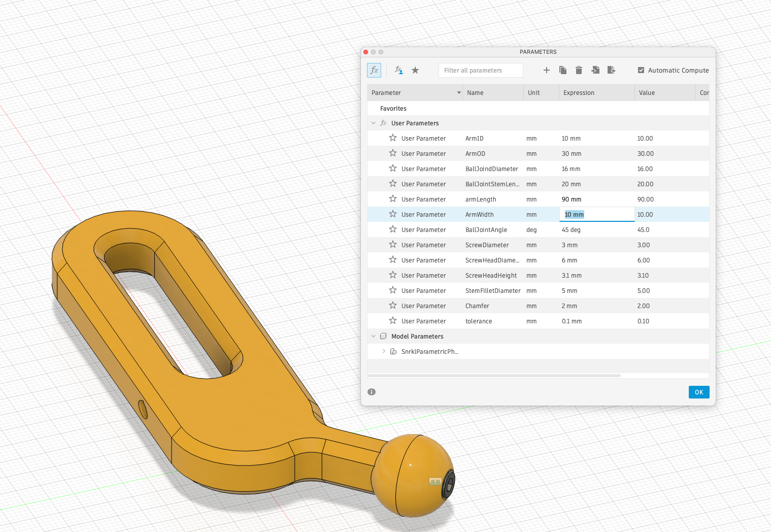Click the Chamfer expression '2 mm'
The width and height of the screenshot is (771, 532).
coord(569,306)
